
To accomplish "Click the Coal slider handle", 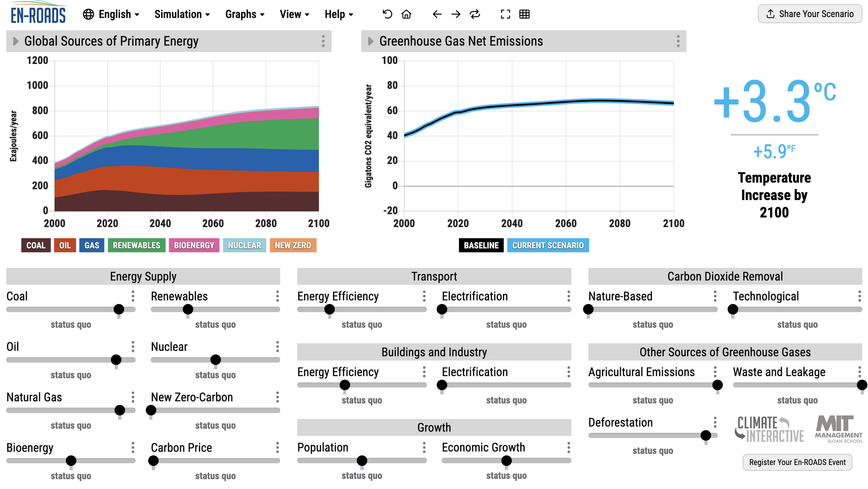I will (x=119, y=309).
